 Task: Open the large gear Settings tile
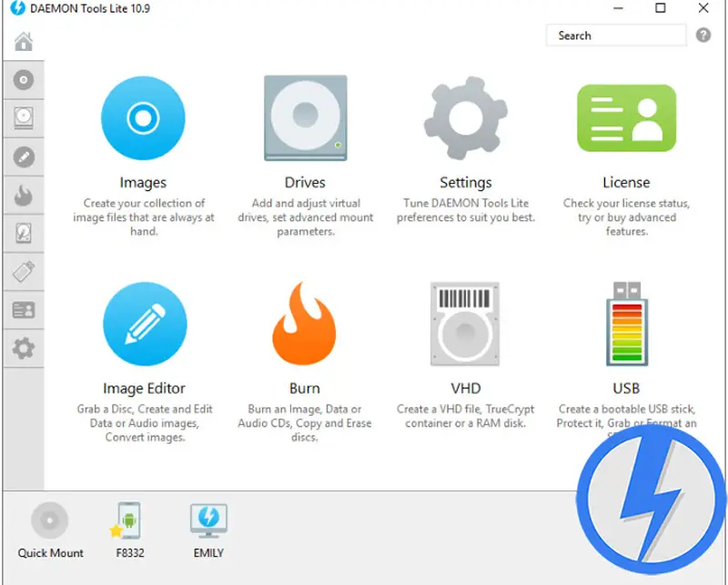point(466,118)
